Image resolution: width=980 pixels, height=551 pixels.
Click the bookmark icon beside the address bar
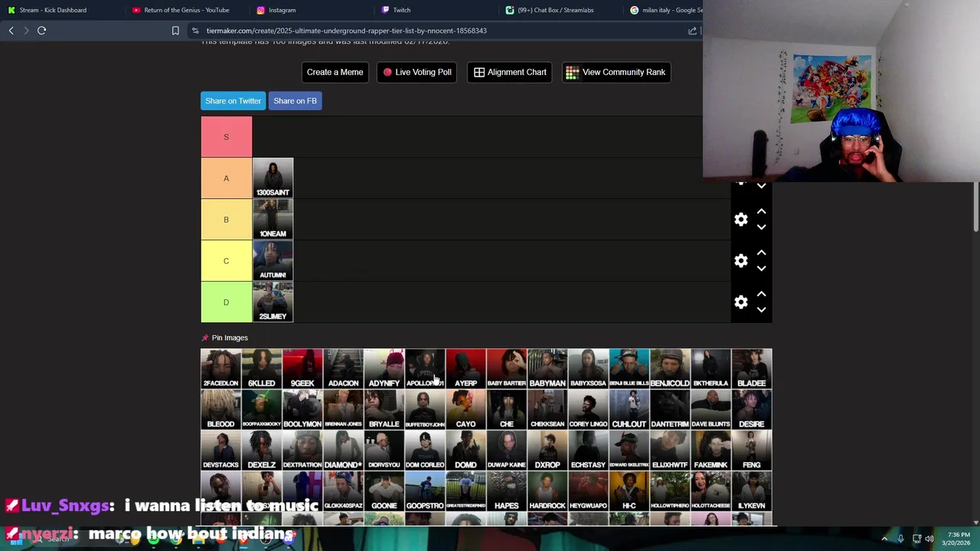pyautogui.click(x=175, y=31)
